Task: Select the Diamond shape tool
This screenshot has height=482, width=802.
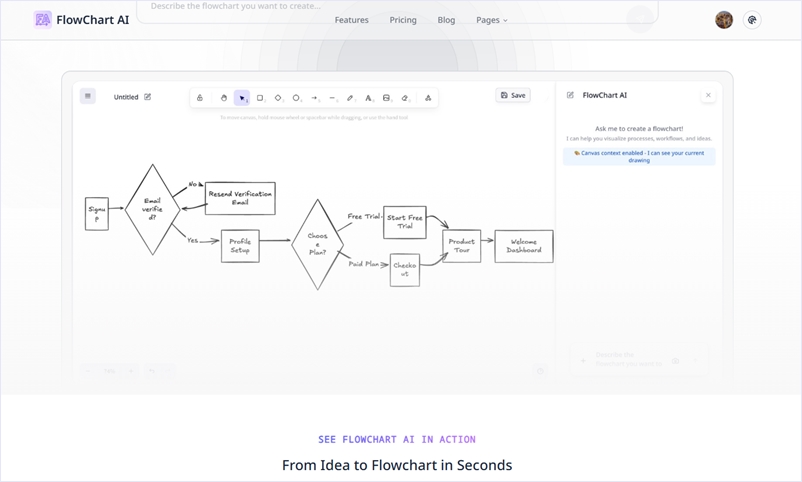Action: point(278,98)
